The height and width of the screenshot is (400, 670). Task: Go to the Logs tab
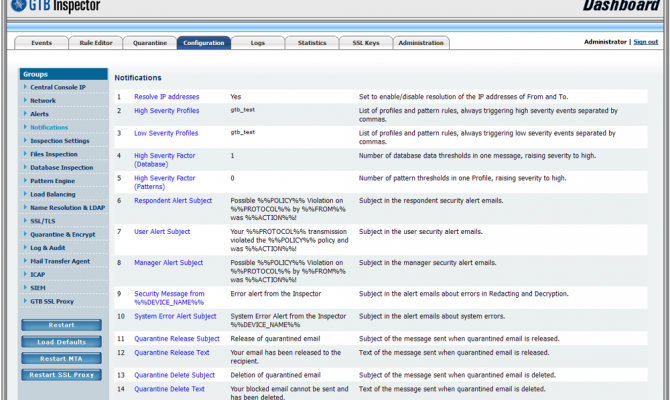tap(258, 43)
